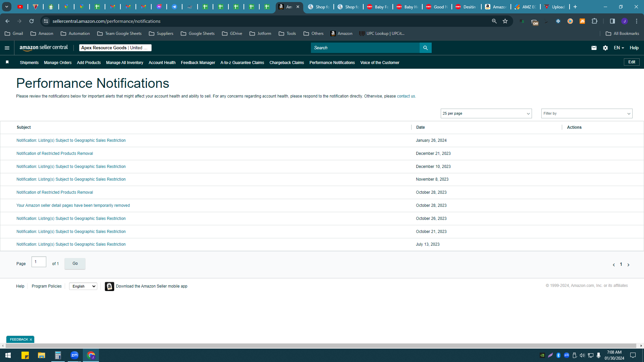Open A-to-z Guarantee Claims menu item
Image resolution: width=644 pixels, height=362 pixels.
pos(242,63)
